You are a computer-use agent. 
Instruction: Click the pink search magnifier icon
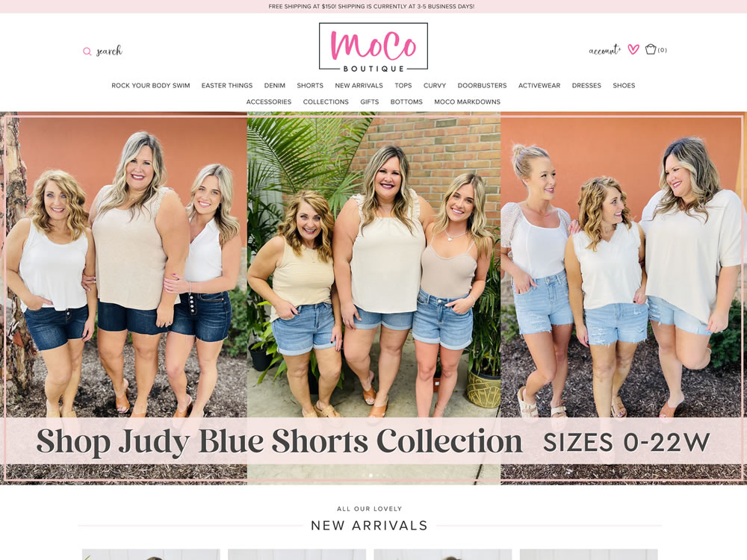87,52
